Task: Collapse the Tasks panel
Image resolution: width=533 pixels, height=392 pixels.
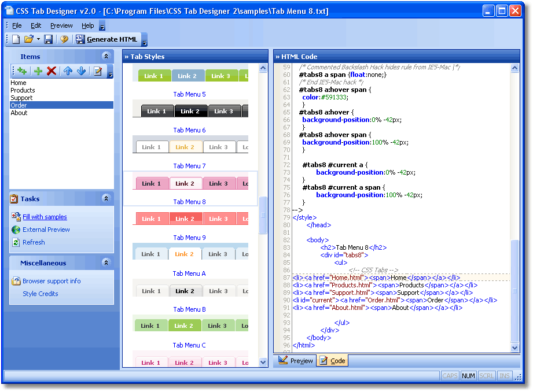Action: pos(105,198)
